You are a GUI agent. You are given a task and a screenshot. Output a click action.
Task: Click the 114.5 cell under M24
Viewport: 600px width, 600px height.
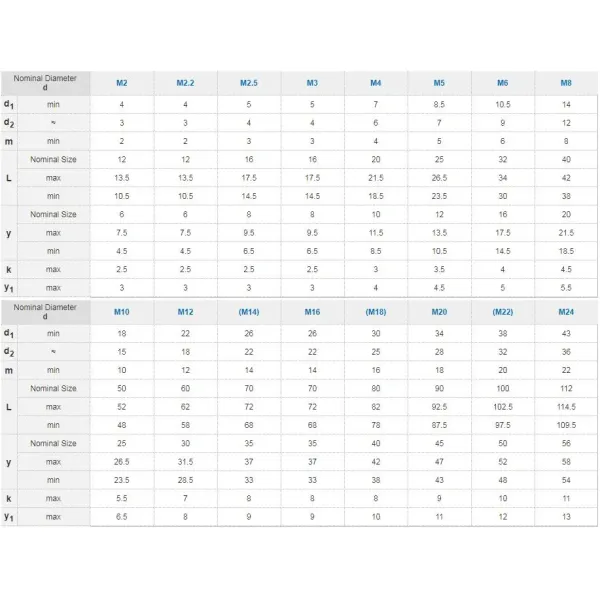pyautogui.click(x=566, y=407)
